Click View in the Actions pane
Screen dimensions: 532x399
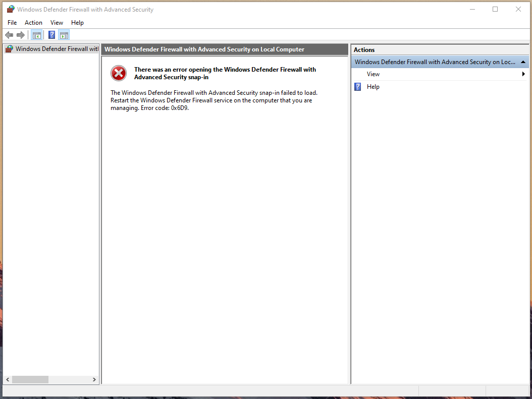click(373, 74)
